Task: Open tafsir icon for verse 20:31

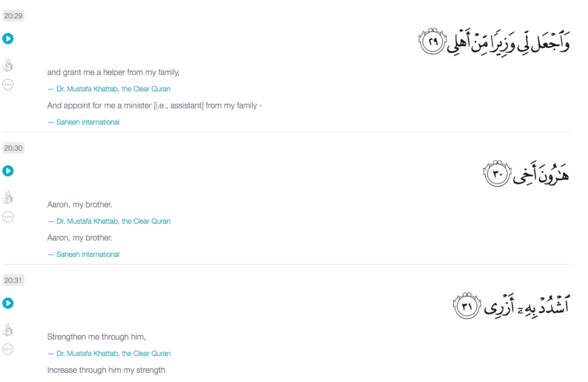Action: [7, 329]
